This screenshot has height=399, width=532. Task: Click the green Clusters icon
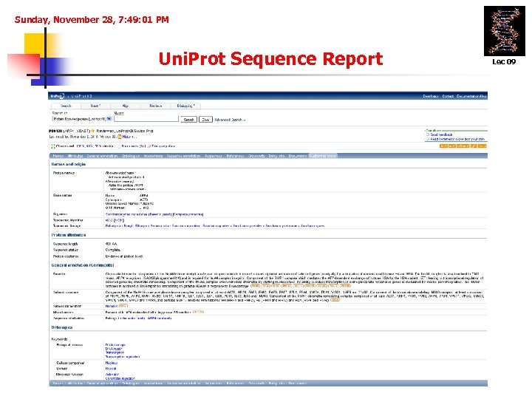[53, 146]
